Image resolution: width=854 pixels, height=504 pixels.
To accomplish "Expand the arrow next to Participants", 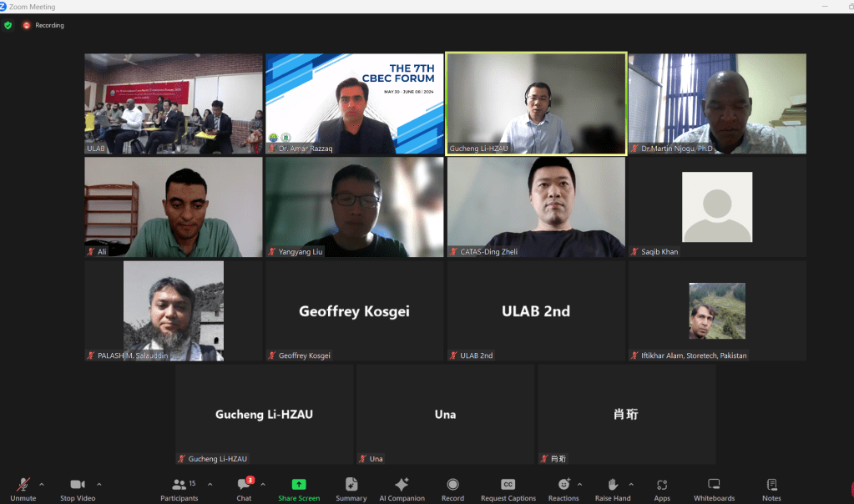I will coord(210,484).
